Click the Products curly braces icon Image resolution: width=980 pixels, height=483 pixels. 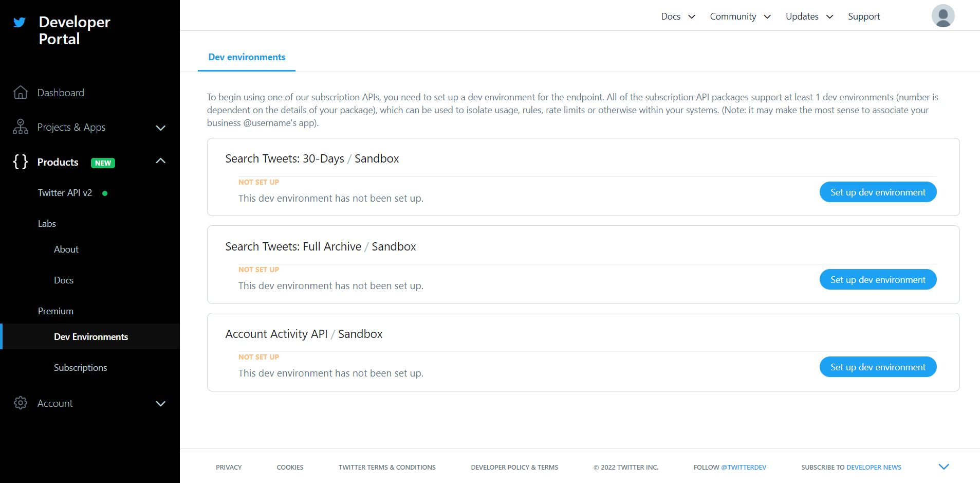tap(21, 162)
